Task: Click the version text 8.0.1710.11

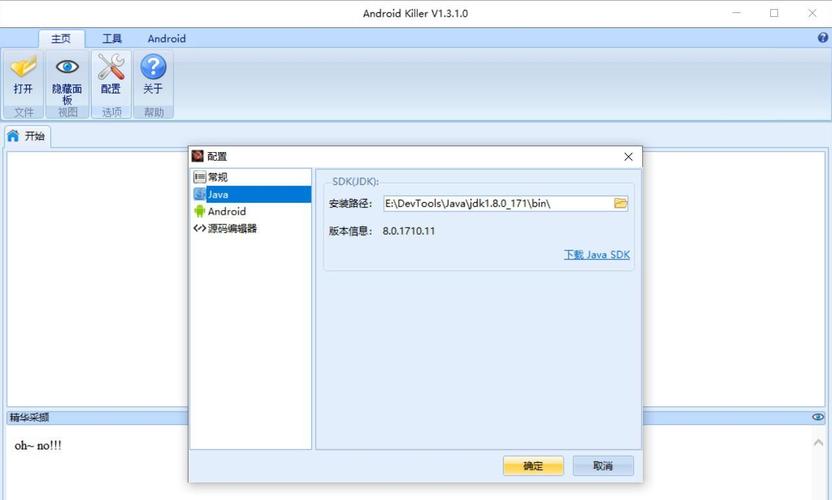Action: pos(409,231)
